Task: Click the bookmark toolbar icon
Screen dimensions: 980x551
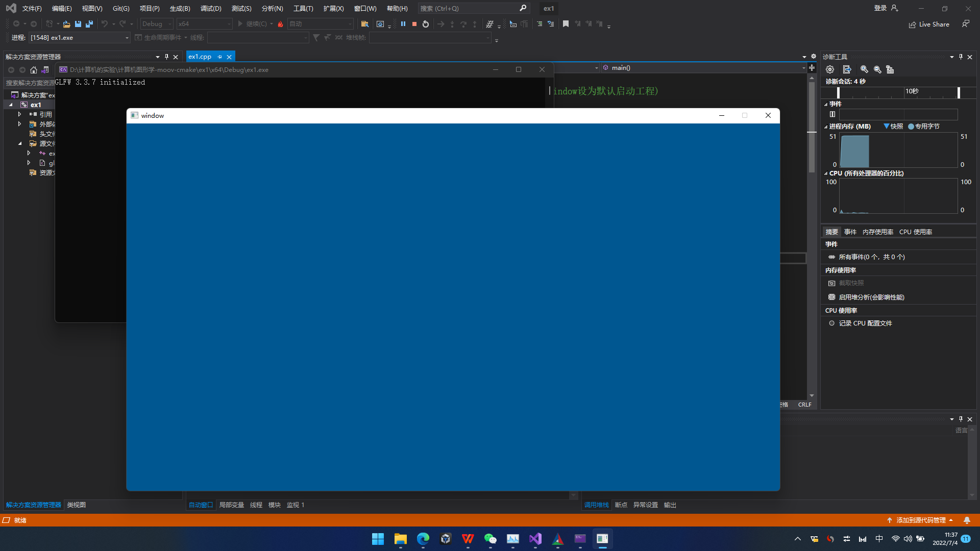Action: [x=566, y=24]
